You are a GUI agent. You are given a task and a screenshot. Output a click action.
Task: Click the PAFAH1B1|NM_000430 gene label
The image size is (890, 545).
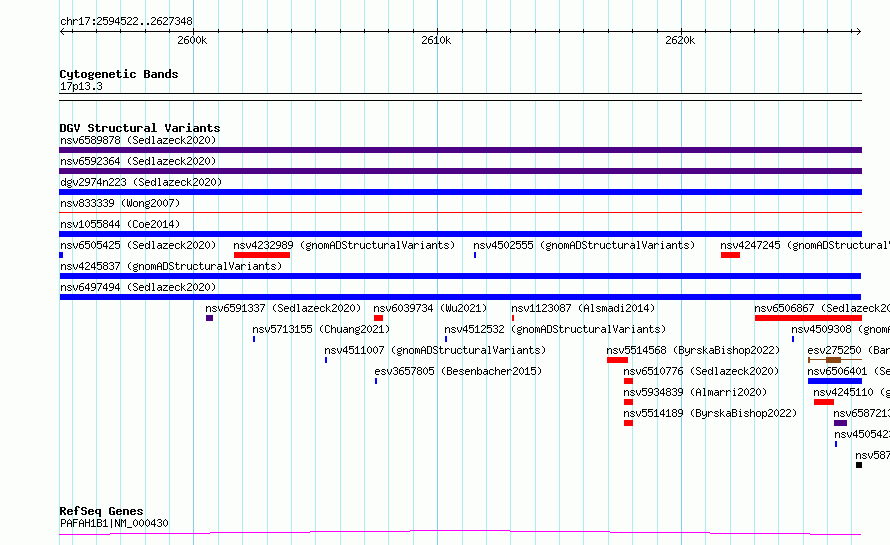click(x=114, y=523)
